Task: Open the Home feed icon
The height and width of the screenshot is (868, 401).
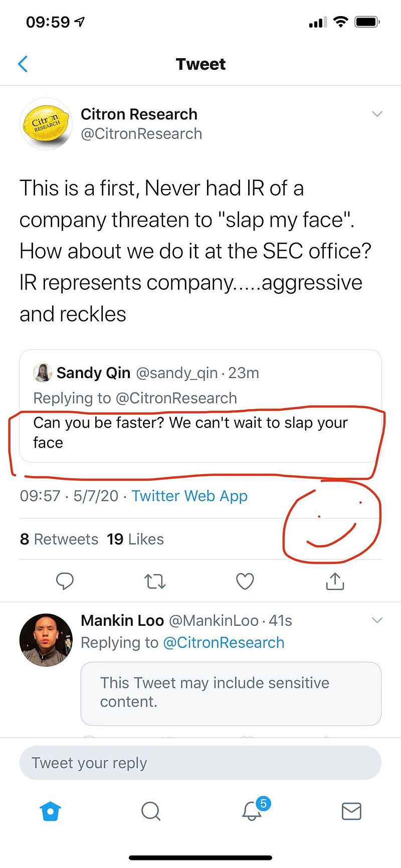Action: pos(50,811)
